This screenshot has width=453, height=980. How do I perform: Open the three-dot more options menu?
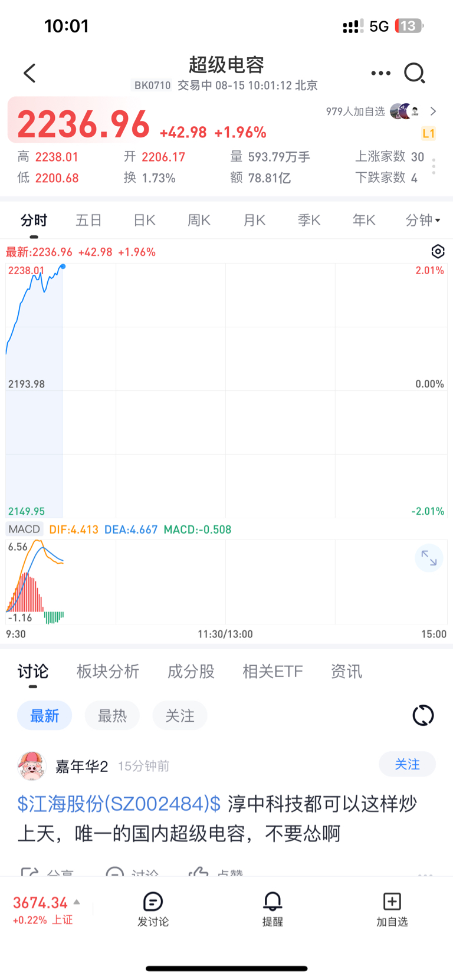click(x=380, y=73)
